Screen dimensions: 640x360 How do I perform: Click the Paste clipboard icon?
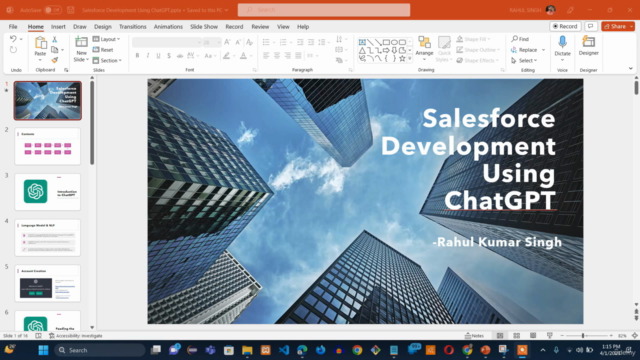40,42
